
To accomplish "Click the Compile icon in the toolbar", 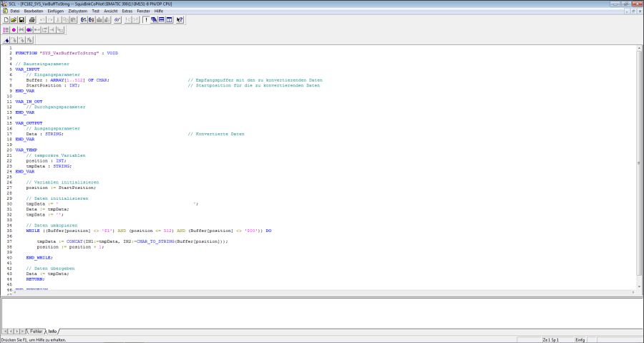I will (x=83, y=20).
